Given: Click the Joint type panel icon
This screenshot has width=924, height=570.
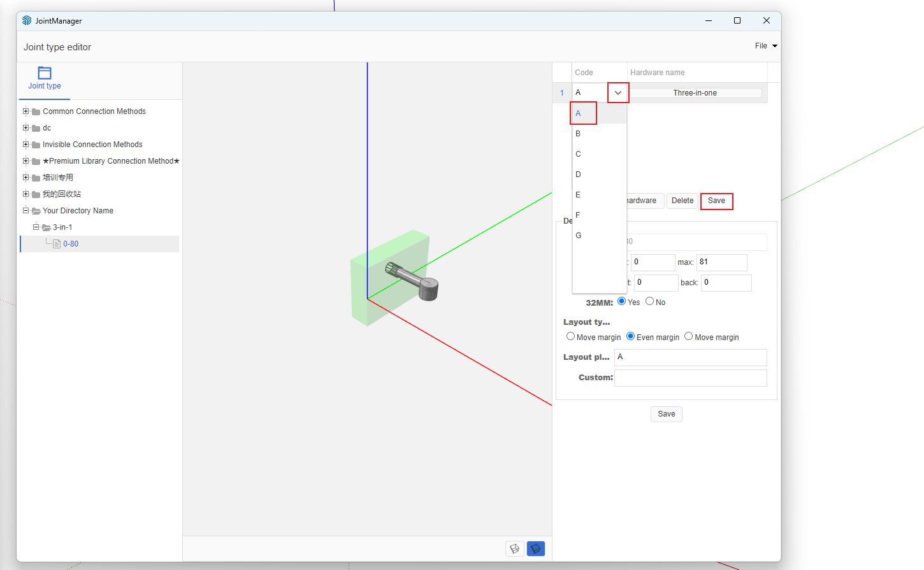Looking at the screenshot, I should coord(45,73).
